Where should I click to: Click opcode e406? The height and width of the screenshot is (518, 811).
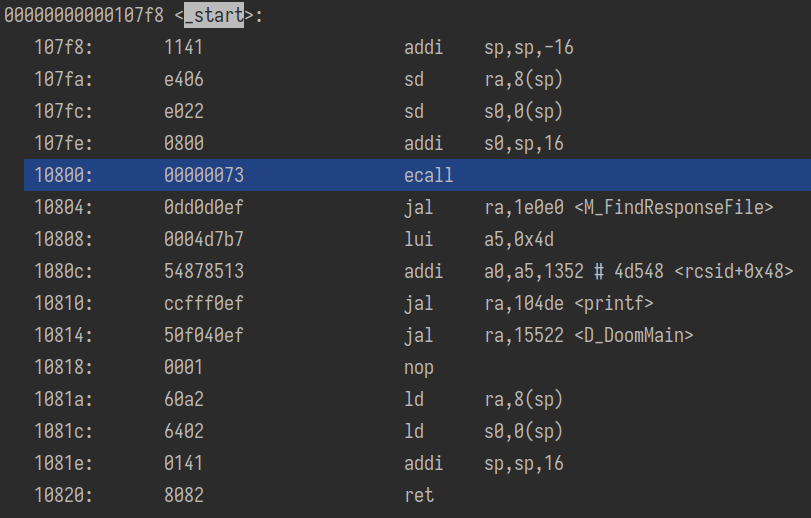click(x=184, y=79)
